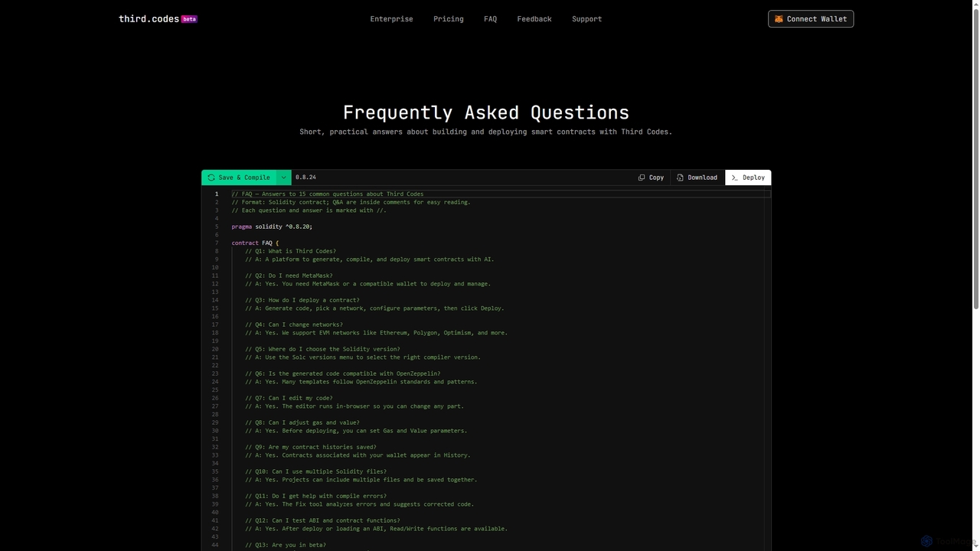Click comment 'Q4: Can I change networks?'

(294, 324)
